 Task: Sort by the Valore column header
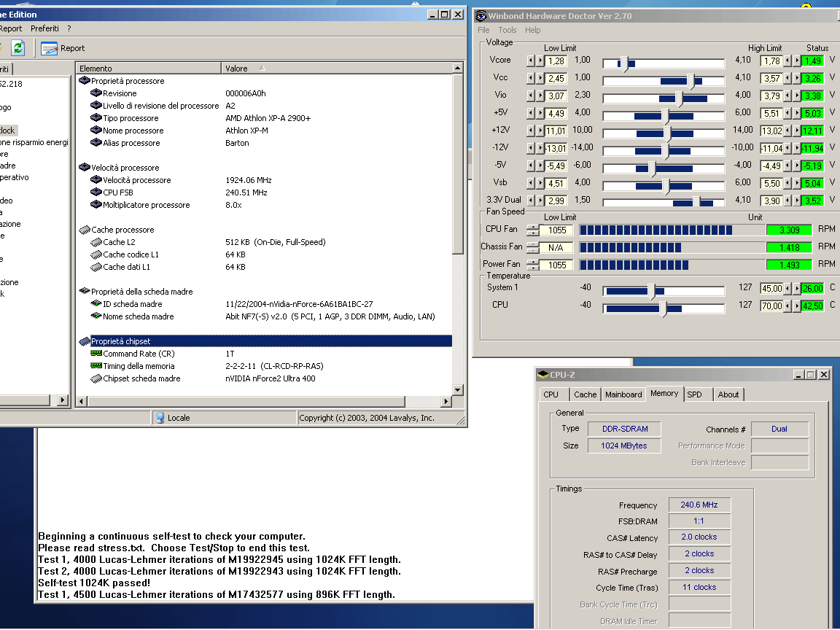coord(336,68)
